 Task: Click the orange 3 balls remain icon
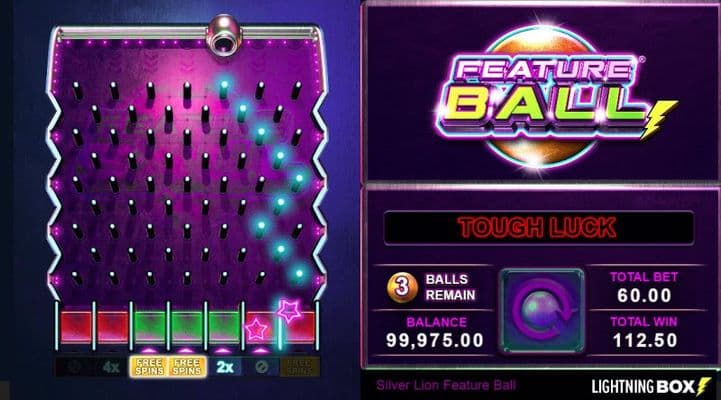pyautogui.click(x=402, y=287)
